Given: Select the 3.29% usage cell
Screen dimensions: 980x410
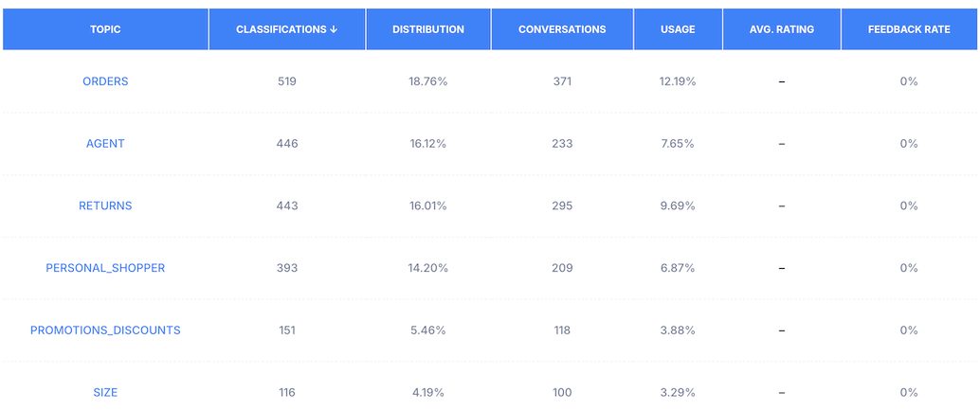Looking at the screenshot, I should coord(678,392).
